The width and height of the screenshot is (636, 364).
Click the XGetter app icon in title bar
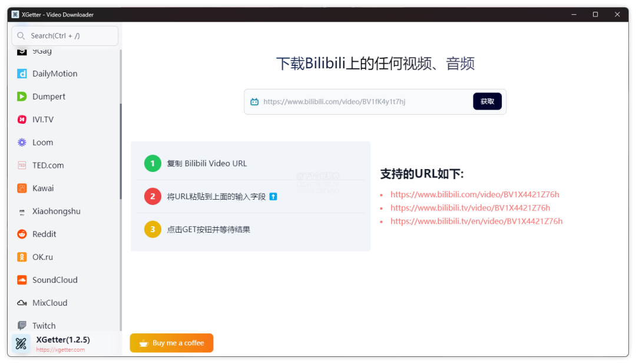pos(15,15)
